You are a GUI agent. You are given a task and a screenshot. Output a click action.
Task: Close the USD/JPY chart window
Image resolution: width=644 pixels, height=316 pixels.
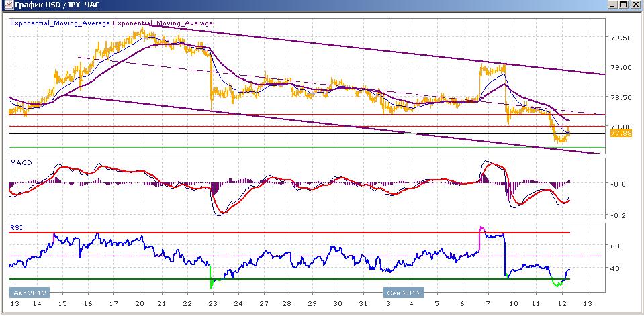click(x=635, y=5)
